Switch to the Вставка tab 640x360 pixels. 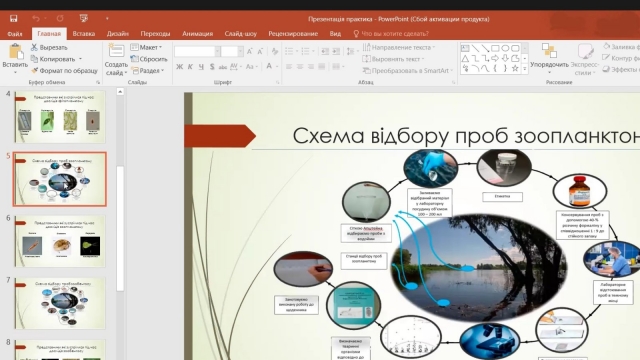point(84,34)
